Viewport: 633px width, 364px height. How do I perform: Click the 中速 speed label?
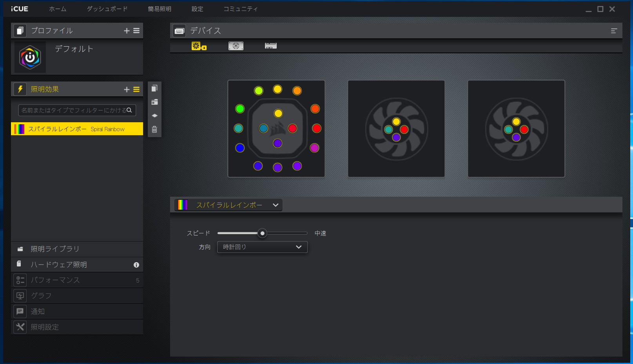pos(320,233)
